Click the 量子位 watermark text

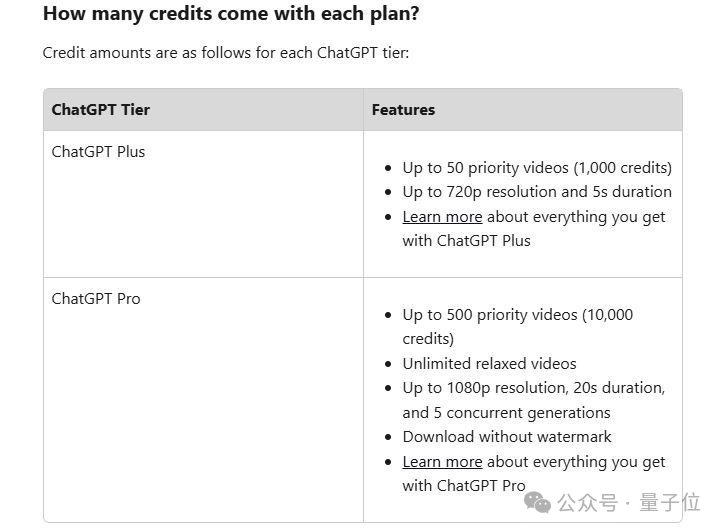670,502
